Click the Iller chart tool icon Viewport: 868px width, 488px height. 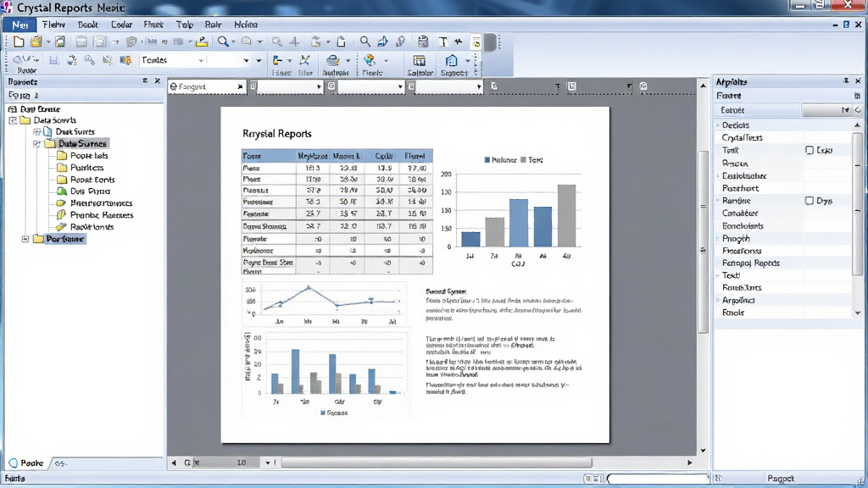pos(304,60)
